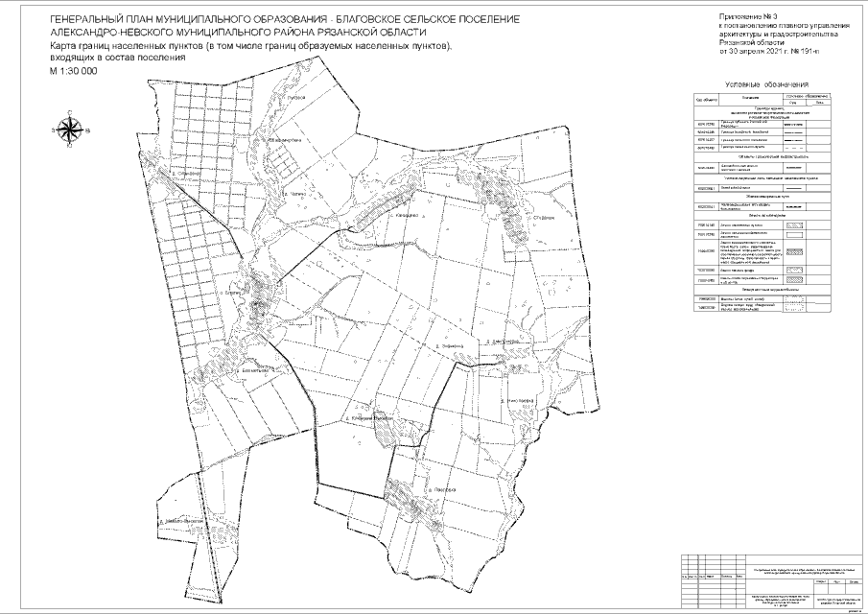Click the topmost boundary line symbol in legend
Image resolution: width=868 pixels, height=614 pixels.
[795, 125]
